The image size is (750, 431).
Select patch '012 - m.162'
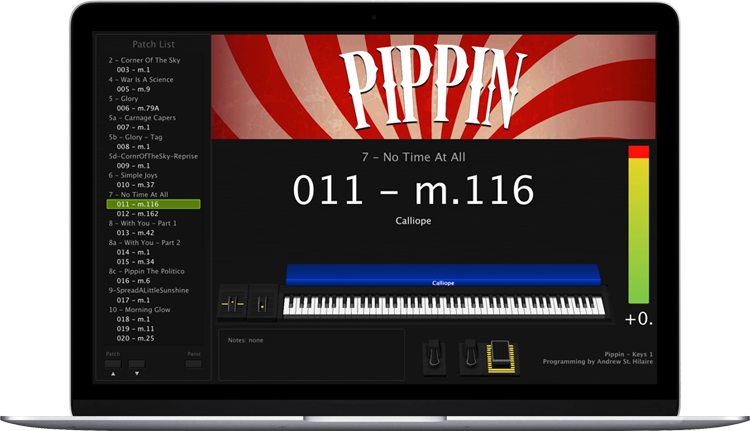pos(137,214)
